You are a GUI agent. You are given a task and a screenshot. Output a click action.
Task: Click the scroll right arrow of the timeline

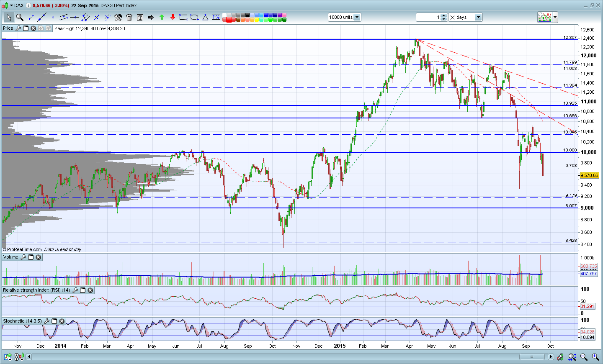tap(551, 357)
